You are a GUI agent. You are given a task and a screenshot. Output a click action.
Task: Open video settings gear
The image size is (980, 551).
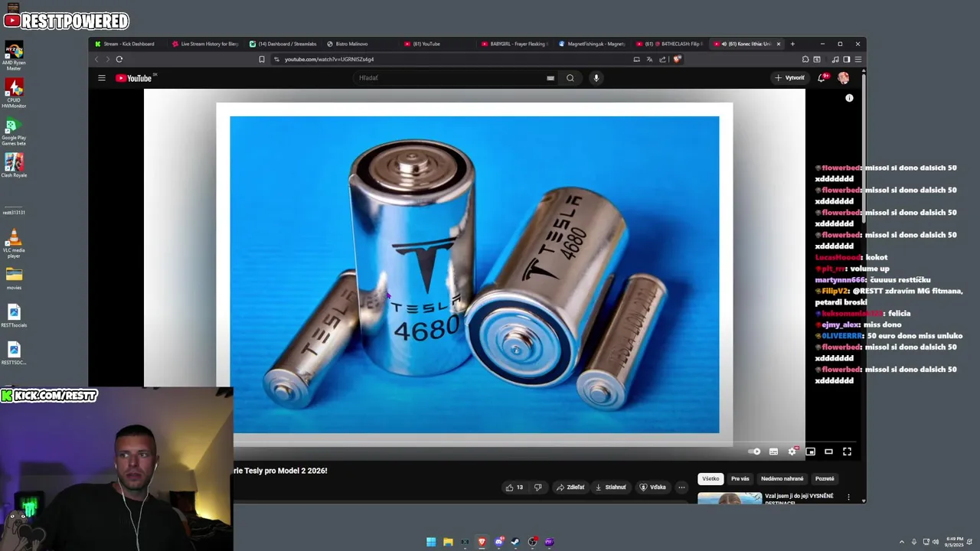click(792, 452)
